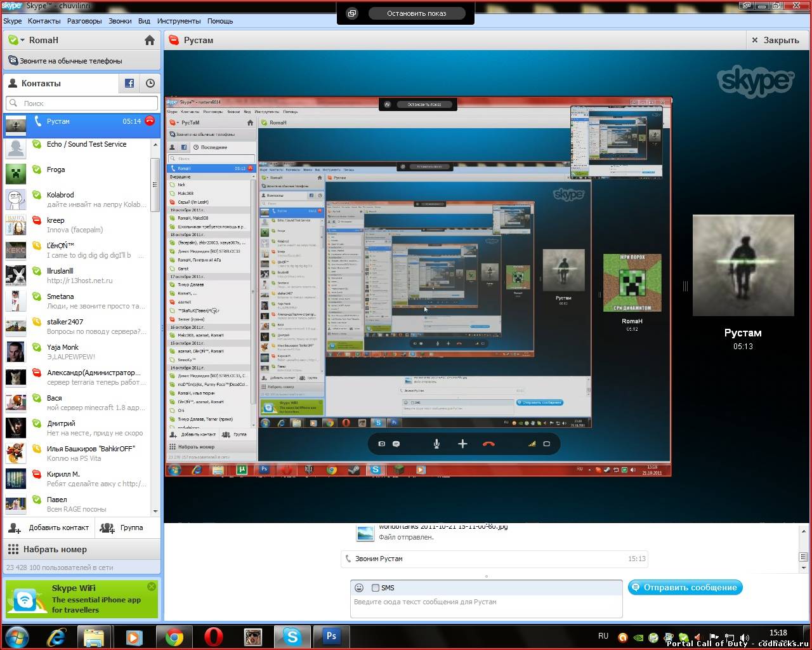Select the lllruslanlll contact
Screen dimensions: 812x650
tap(77, 275)
